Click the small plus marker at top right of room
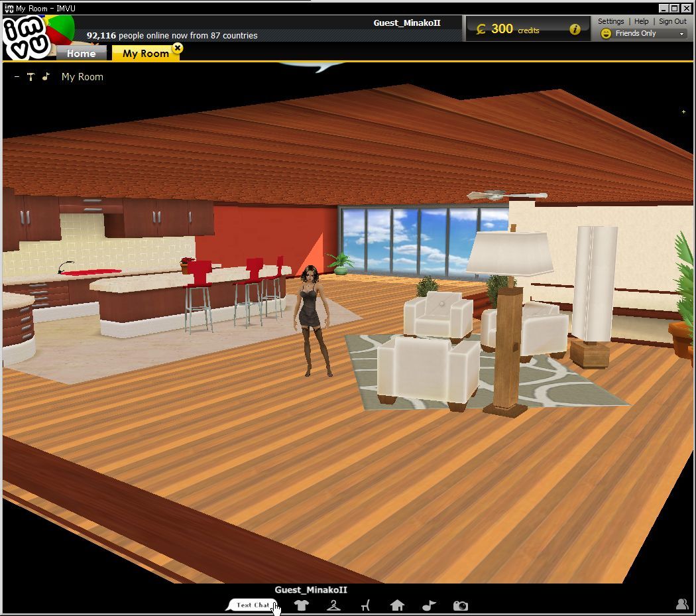The image size is (696, 616). coord(683,112)
